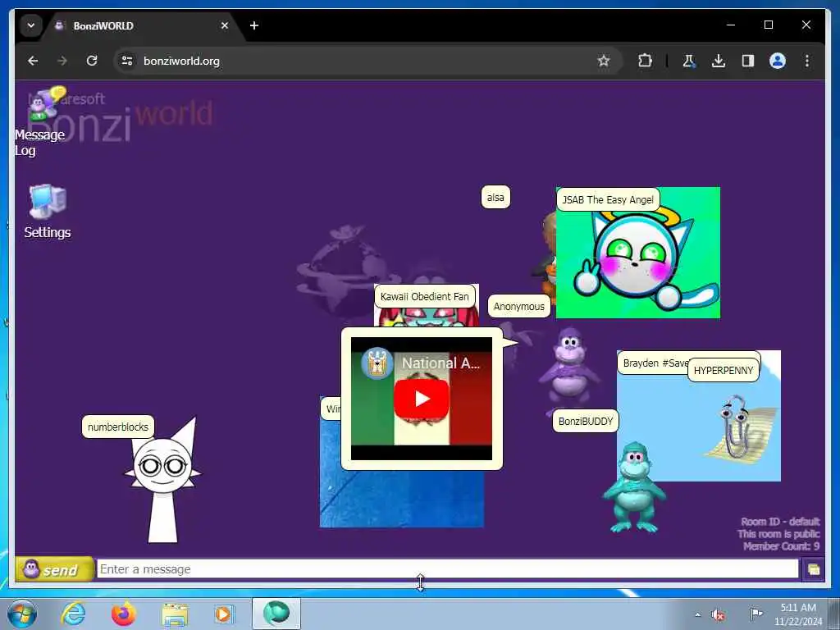Open Chrome Labs flask icon
Screen dimensions: 840x630
tap(688, 61)
